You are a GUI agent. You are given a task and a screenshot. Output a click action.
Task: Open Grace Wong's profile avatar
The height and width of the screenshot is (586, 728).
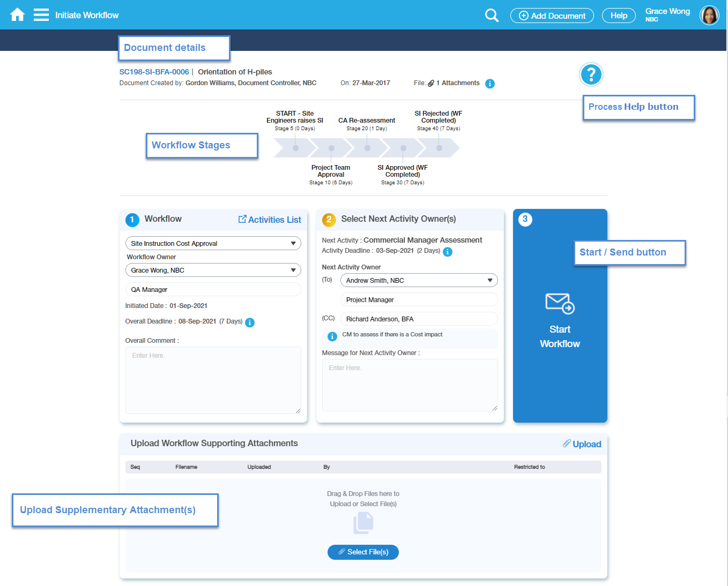tap(709, 15)
